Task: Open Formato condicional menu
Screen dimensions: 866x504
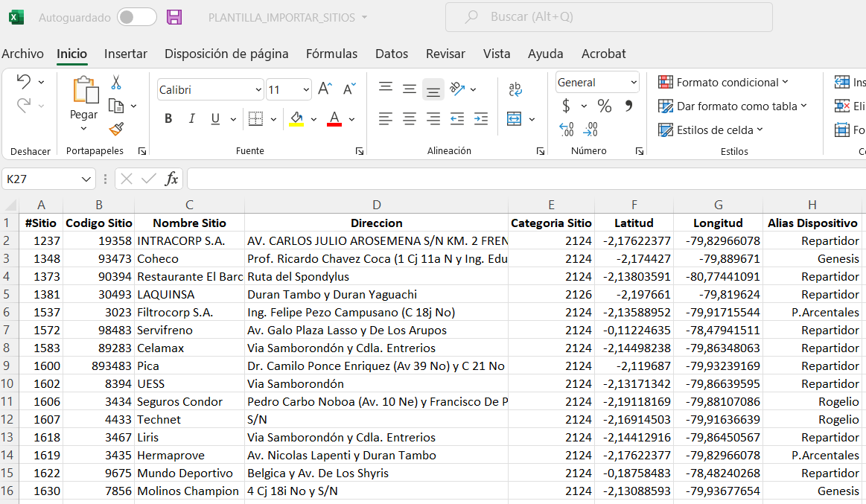Action: (723, 82)
